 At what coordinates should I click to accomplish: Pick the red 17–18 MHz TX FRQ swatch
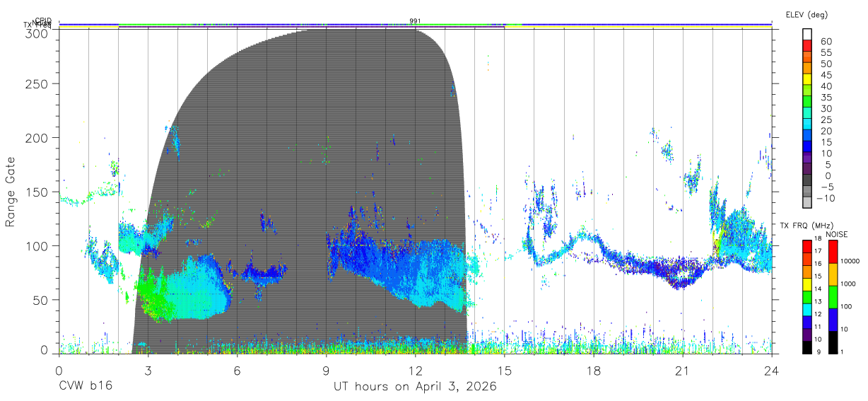tap(807, 247)
